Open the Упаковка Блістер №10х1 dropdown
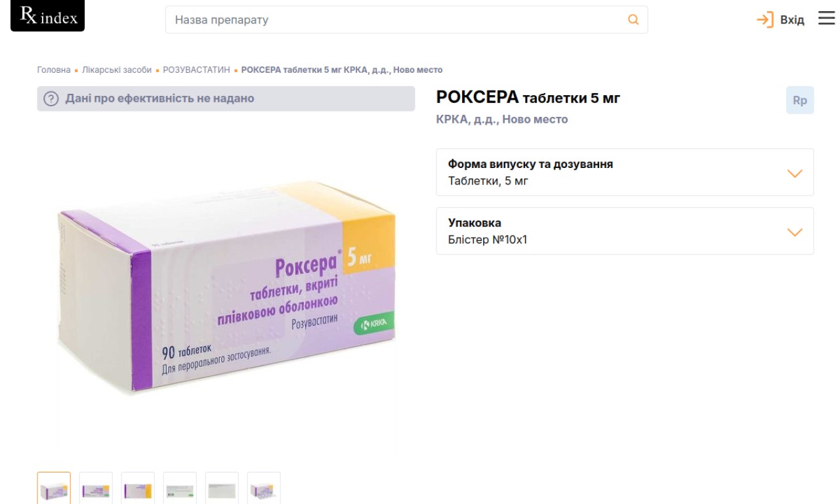This screenshot has width=840, height=504. click(625, 231)
